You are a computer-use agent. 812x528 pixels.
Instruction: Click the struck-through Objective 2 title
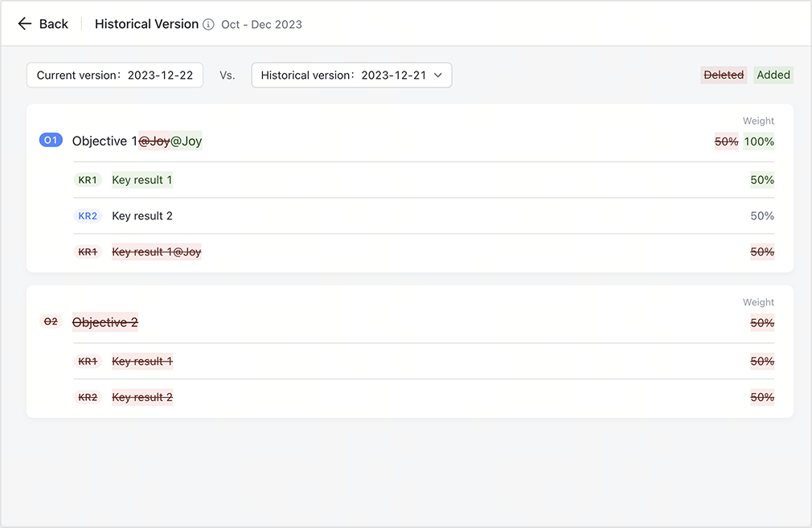tap(105, 322)
